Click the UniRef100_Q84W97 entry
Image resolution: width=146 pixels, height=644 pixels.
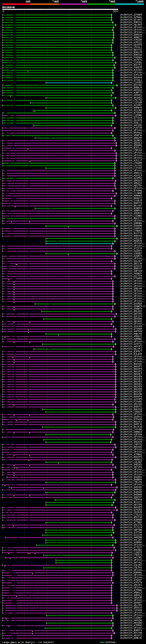point(131,603)
